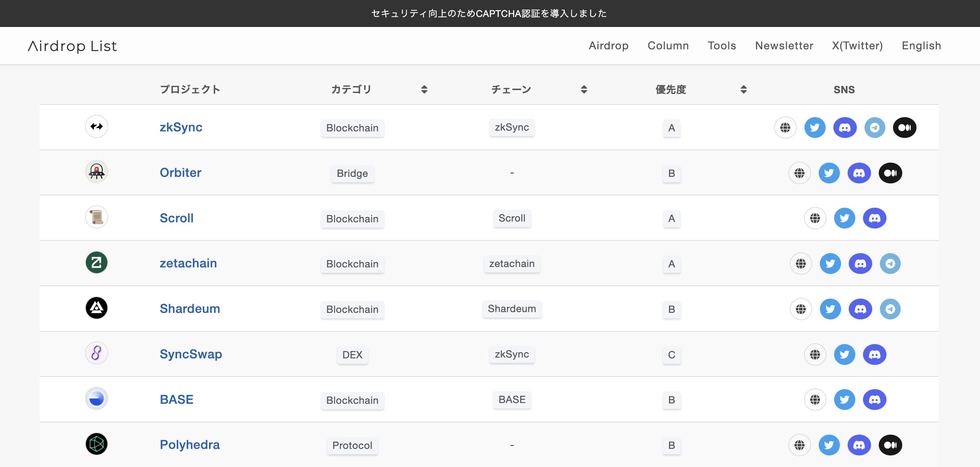Click the Orbiter UFO logo thumbnail
This screenshot has height=467, width=980.
[96, 171]
